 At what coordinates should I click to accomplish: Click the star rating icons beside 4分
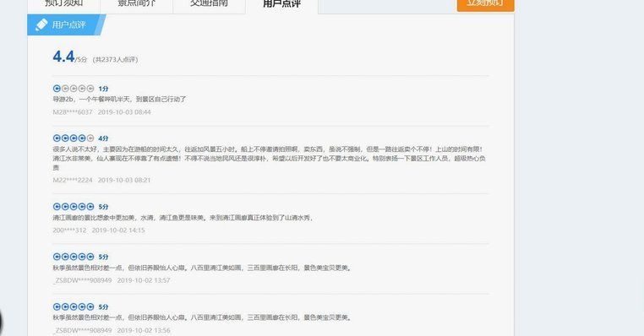74,138
